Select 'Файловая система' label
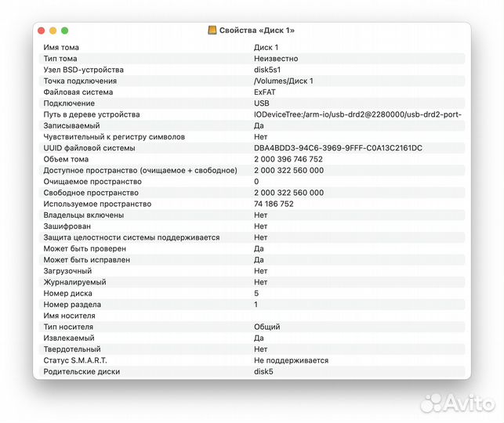This screenshot has height=423, width=504. [x=78, y=92]
